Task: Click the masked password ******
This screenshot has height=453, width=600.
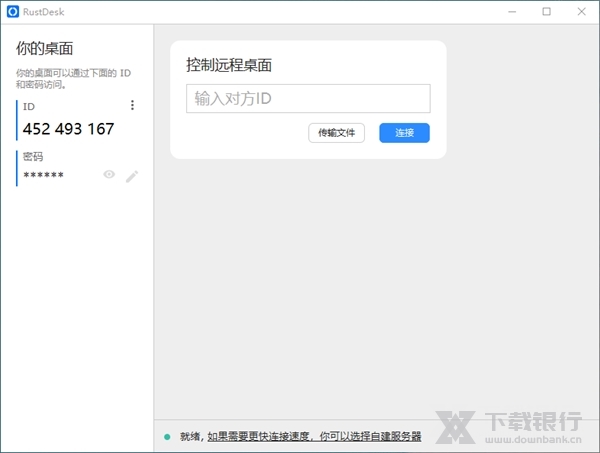Action: click(x=44, y=175)
